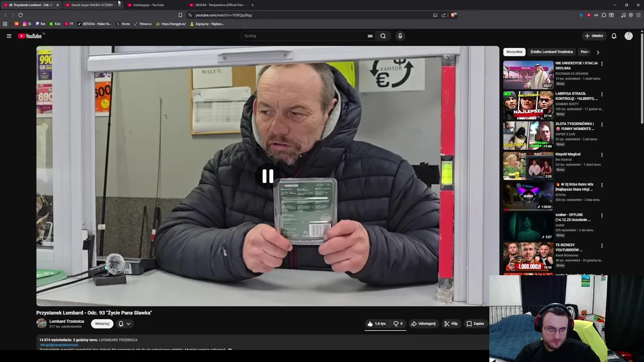Open the extensions puzzle icon

click(604, 15)
